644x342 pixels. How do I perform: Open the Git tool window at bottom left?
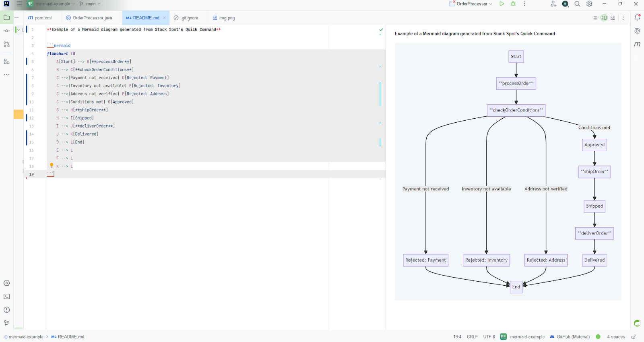click(6, 323)
